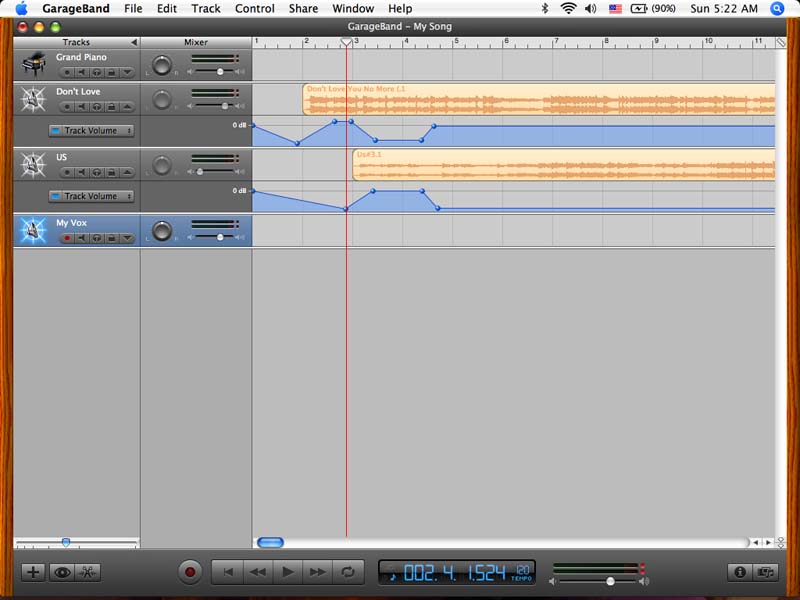Click the US track instrument icon
Image resolution: width=800 pixels, height=600 pixels.
33,164
